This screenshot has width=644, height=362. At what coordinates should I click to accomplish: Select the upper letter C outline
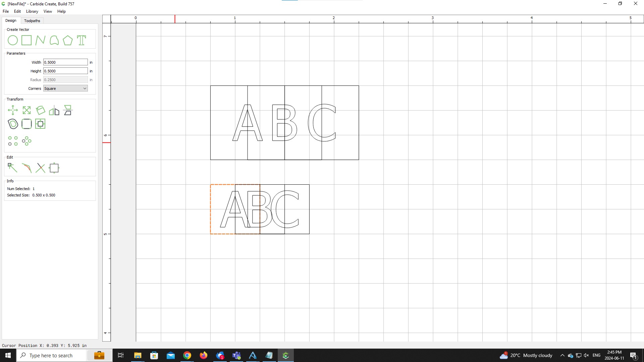tap(322, 123)
